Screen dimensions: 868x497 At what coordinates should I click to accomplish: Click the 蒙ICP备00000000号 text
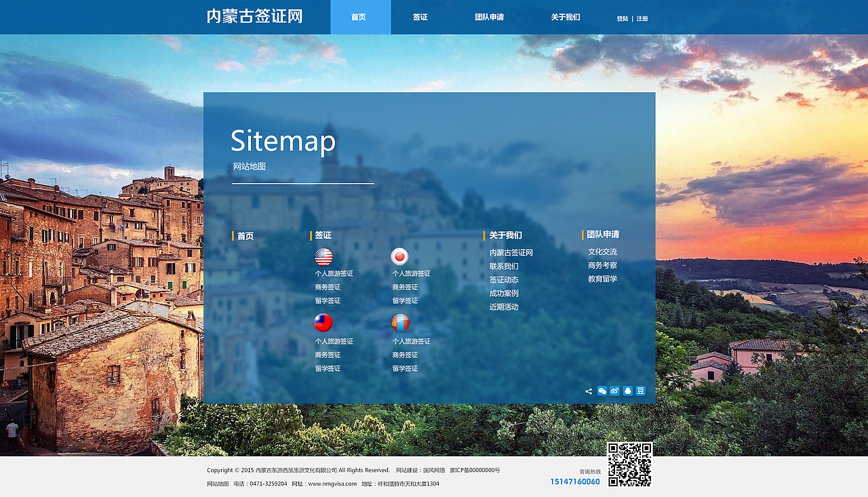click(475, 471)
